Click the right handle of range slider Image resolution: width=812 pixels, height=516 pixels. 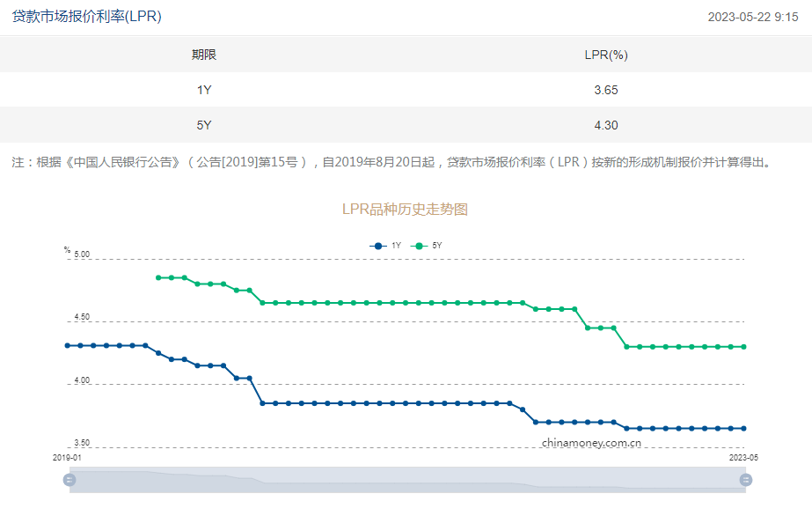click(746, 480)
